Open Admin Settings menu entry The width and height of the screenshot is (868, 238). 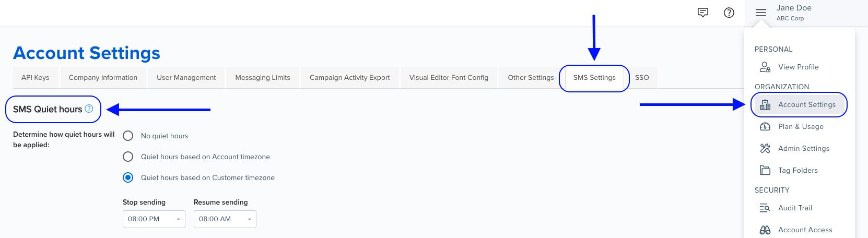[x=799, y=148]
